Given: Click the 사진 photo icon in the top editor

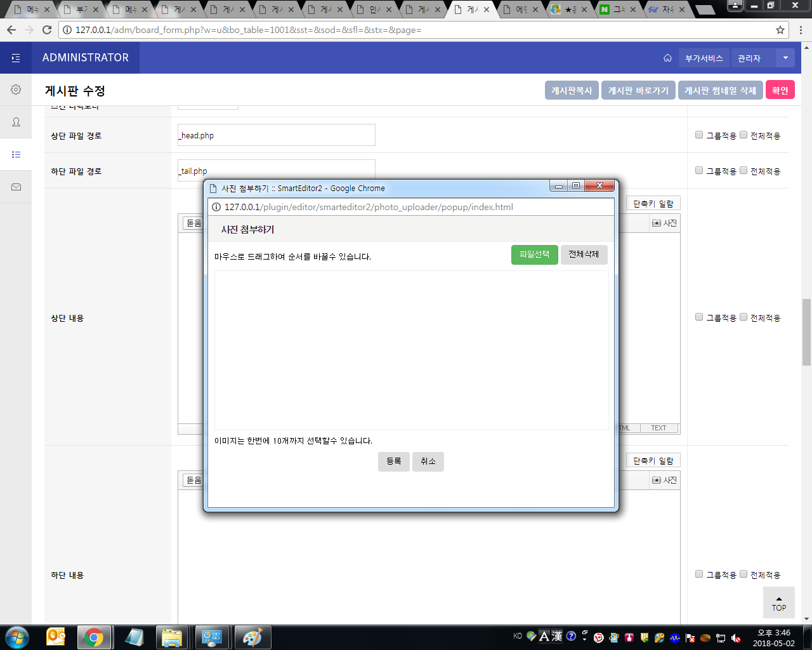Looking at the screenshot, I should [664, 223].
